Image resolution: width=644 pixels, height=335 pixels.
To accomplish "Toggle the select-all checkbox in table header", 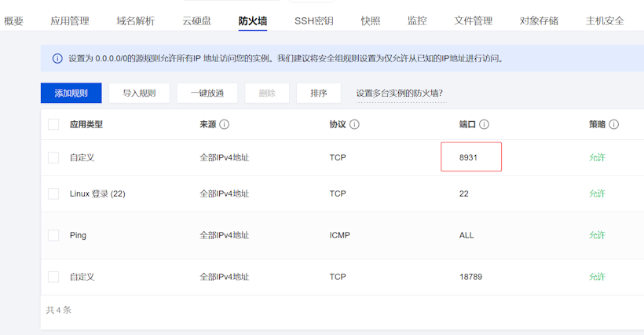I will [x=53, y=124].
